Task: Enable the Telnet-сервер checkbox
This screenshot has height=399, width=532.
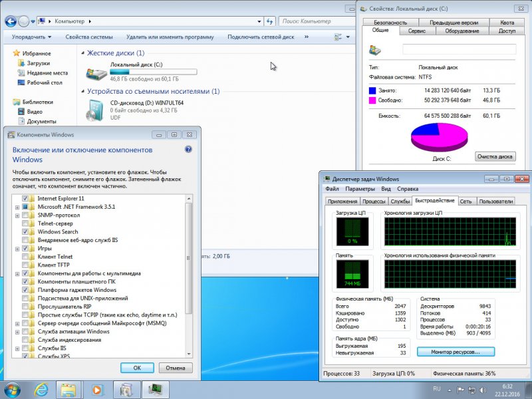Action: 25,223
